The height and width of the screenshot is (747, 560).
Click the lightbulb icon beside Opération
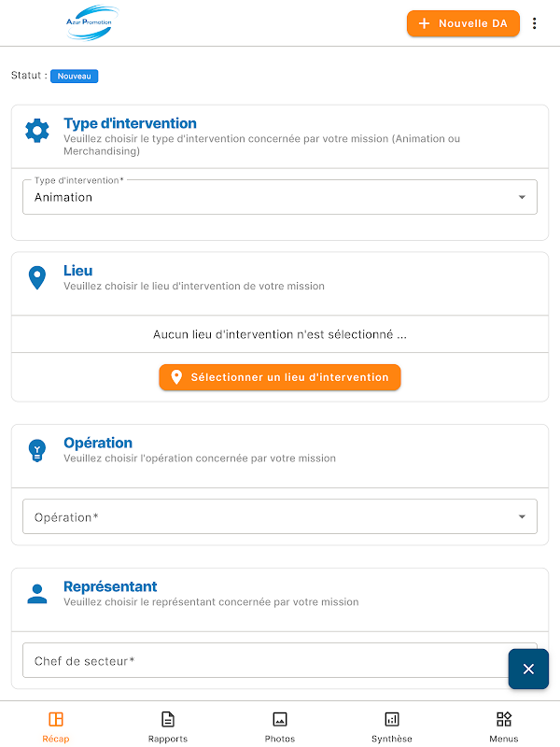[37, 450]
